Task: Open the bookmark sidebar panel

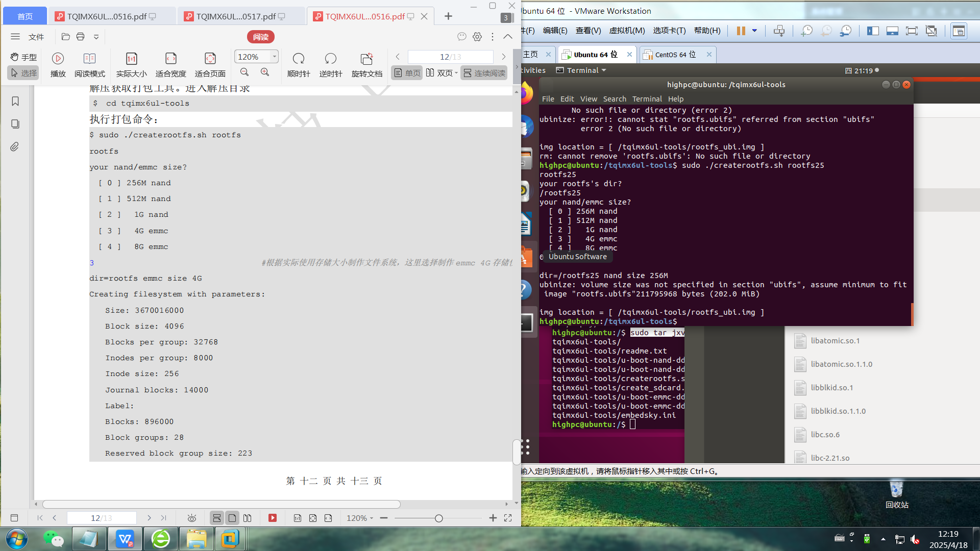Action: click(15, 102)
